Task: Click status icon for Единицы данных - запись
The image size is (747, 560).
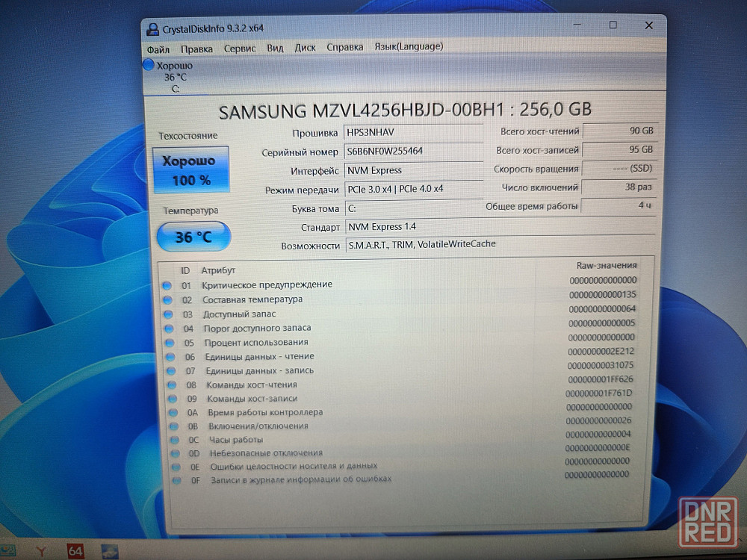Action: point(171,371)
